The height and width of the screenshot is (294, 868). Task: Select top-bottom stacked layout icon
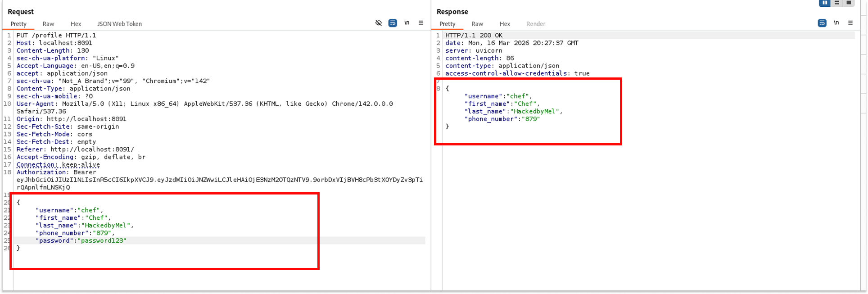[837, 3]
